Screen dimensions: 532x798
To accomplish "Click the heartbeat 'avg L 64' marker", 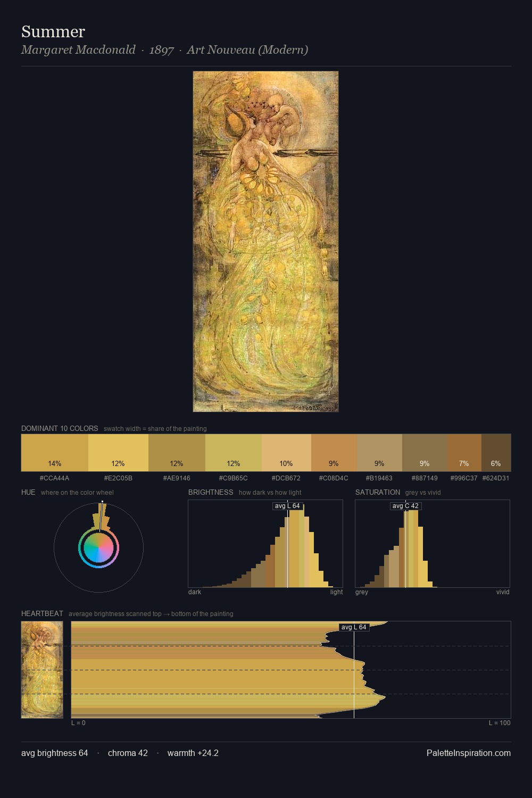I will pos(354,627).
